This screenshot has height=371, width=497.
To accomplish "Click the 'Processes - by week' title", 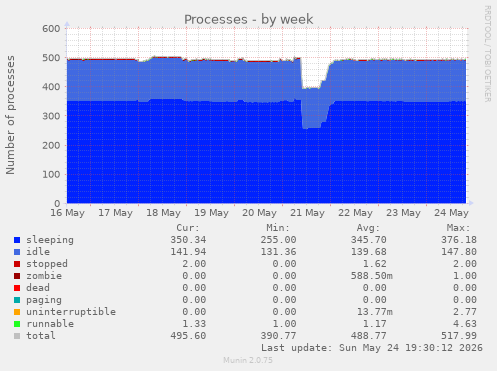I will pyautogui.click(x=248, y=19).
